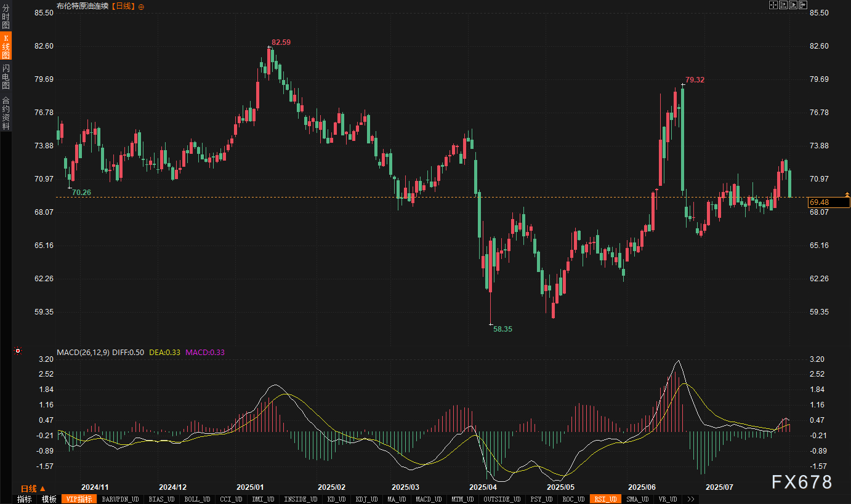The image size is (851, 504).
Task: Select the MACD_UD indicator
Action: [428, 499]
